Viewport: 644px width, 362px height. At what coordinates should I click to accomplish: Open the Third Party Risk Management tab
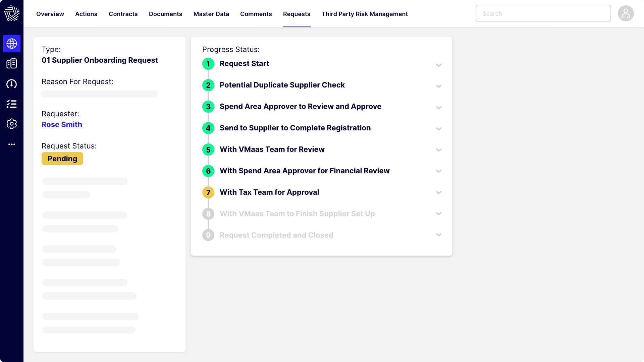click(365, 14)
